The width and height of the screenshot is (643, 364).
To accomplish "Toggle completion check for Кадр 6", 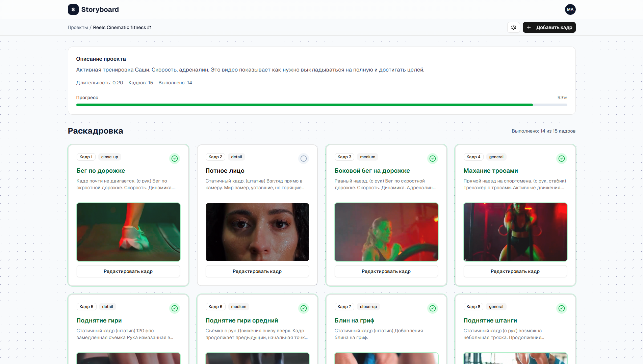I will click(304, 308).
